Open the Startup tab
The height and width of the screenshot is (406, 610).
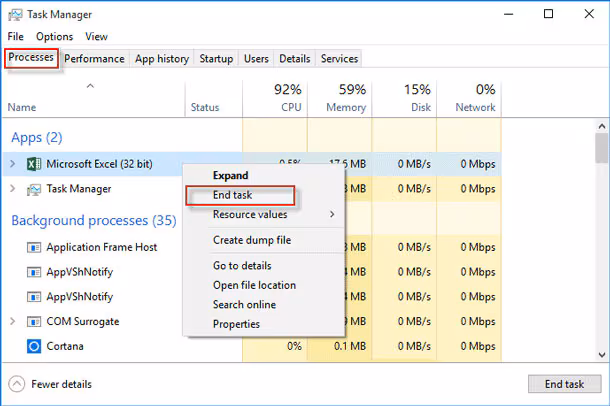pos(216,59)
